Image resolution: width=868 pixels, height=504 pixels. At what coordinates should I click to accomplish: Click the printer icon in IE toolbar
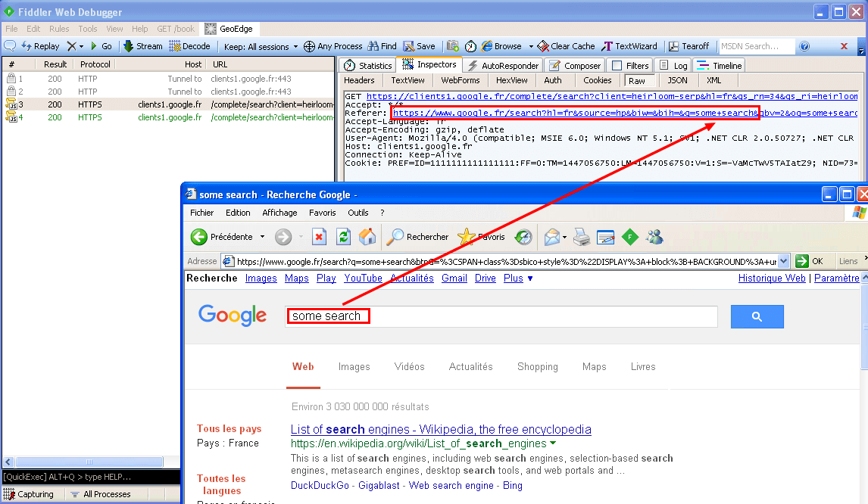581,237
